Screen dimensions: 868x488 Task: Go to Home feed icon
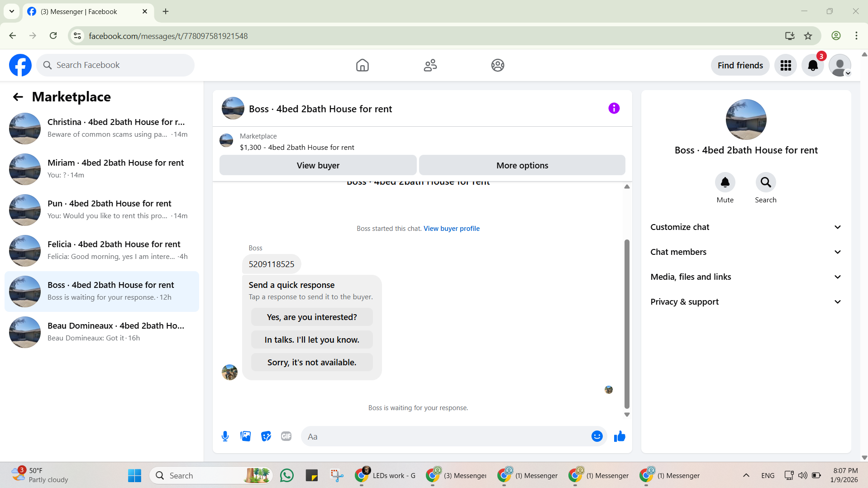tap(362, 65)
